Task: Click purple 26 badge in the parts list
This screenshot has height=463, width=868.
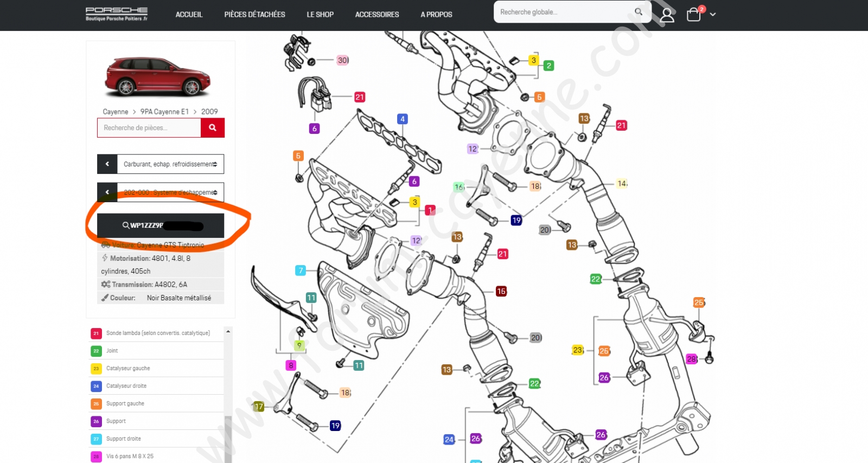Action: 96,421
